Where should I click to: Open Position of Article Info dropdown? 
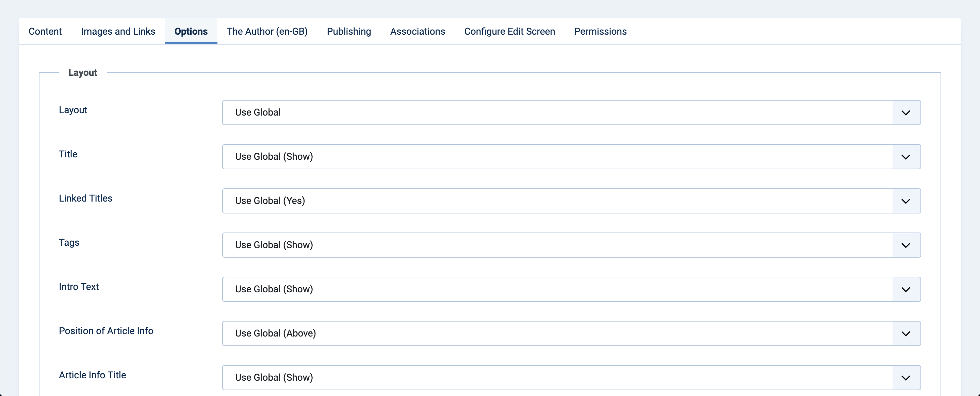tap(571, 333)
